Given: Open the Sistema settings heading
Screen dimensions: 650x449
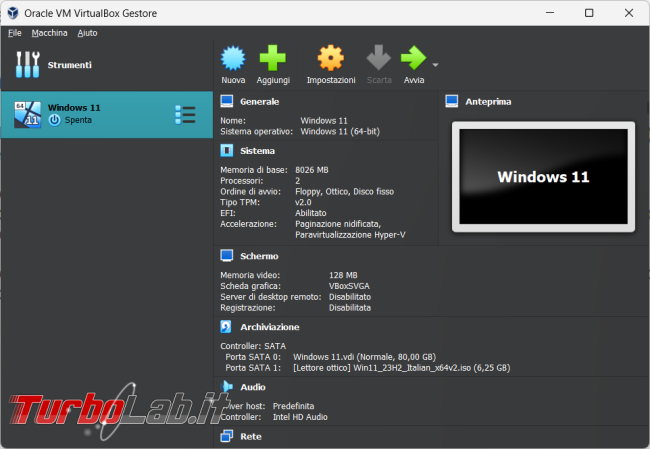Looking at the screenshot, I should [x=257, y=151].
